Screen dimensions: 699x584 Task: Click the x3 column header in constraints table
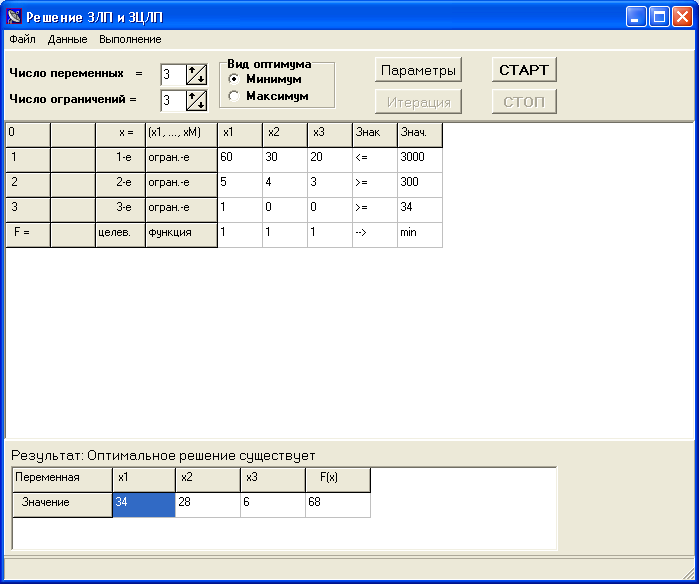(x=330, y=135)
